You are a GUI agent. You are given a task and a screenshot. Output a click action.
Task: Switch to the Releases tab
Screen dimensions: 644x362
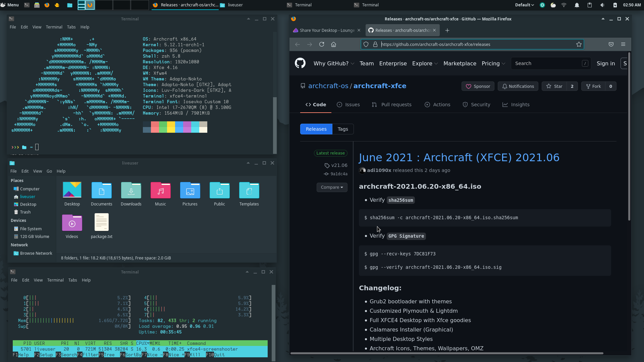[316, 129]
